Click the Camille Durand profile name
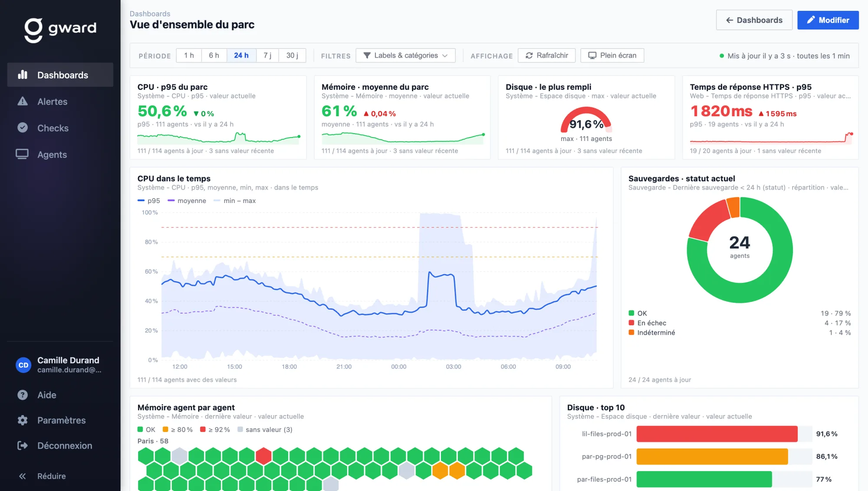Image resolution: width=868 pixels, height=491 pixels. pyautogui.click(x=68, y=360)
